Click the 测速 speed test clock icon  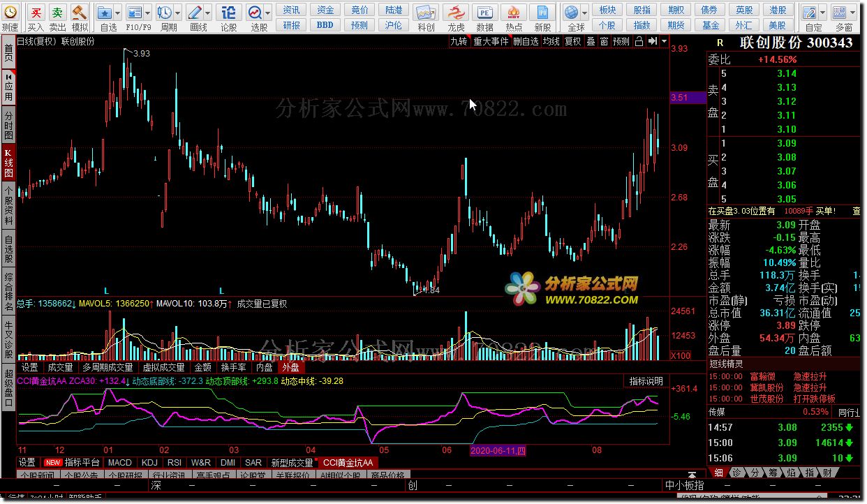(x=10, y=12)
